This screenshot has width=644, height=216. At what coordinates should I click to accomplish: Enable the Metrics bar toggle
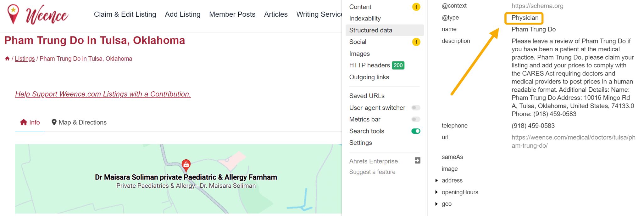pos(416,119)
